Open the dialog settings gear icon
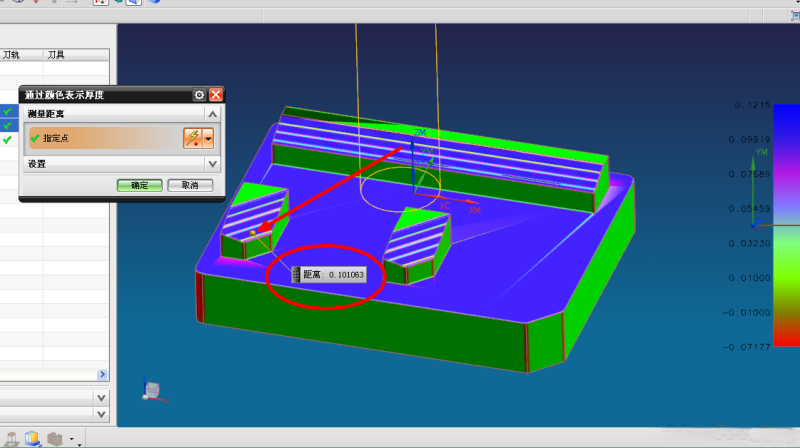Screen dimensions: 800x448 (199, 95)
